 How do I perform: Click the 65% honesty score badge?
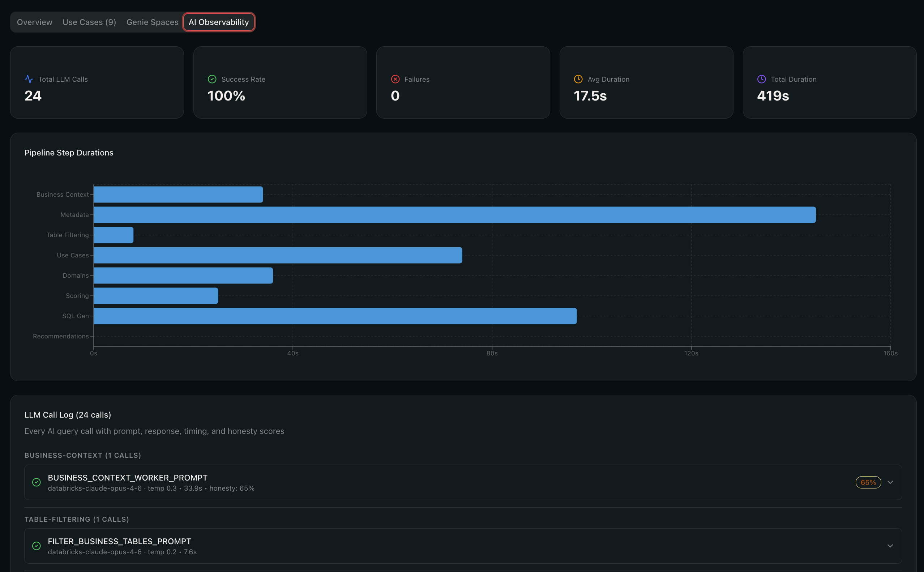pos(868,482)
